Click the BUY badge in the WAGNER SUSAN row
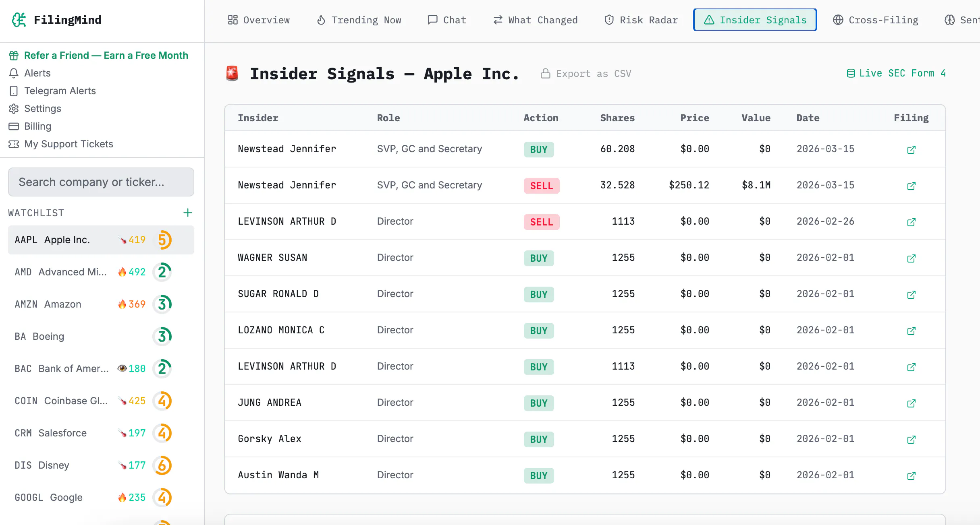980x525 pixels. (x=539, y=258)
